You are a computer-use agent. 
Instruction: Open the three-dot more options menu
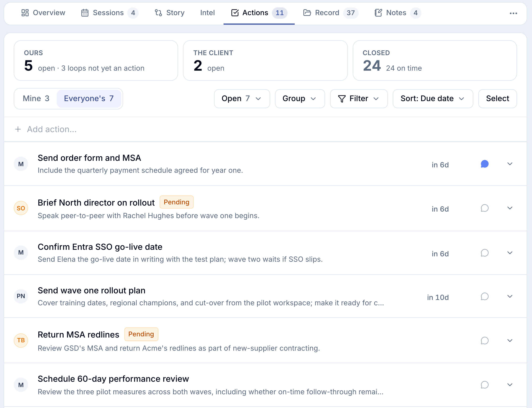(513, 13)
